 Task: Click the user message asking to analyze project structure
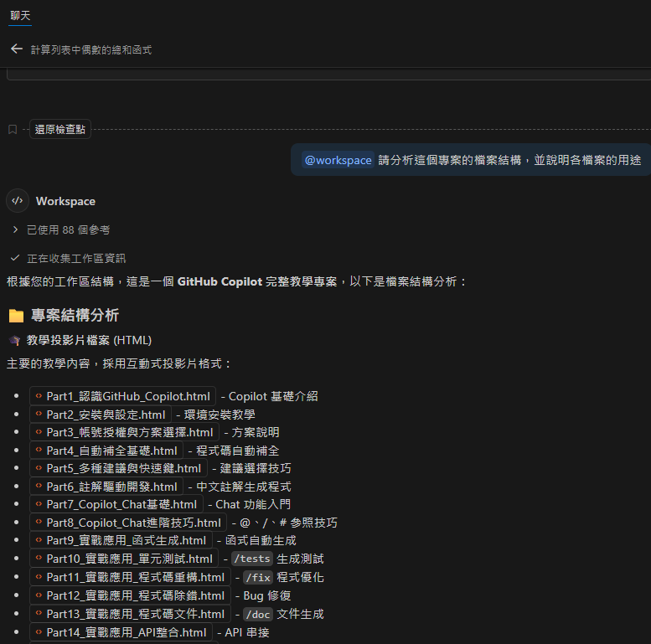tap(471, 160)
